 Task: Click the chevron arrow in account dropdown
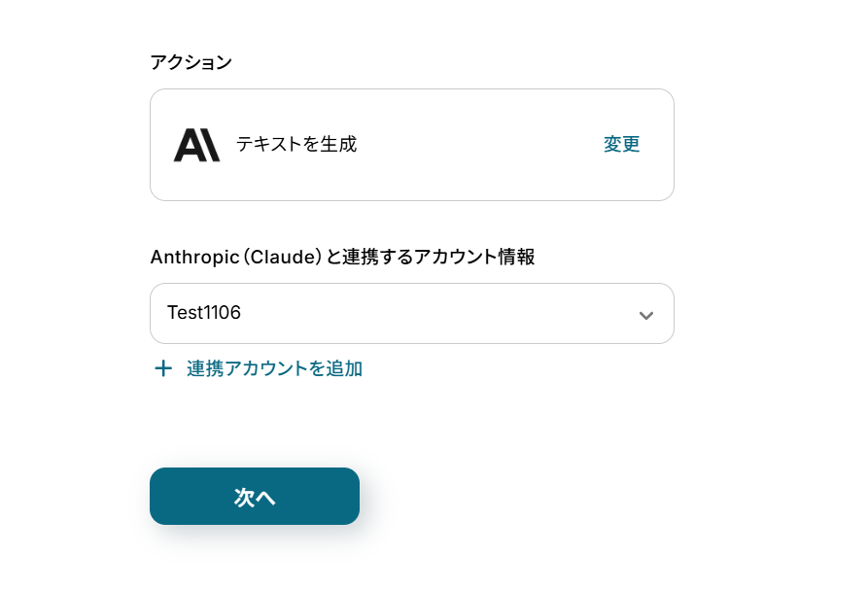(x=645, y=315)
